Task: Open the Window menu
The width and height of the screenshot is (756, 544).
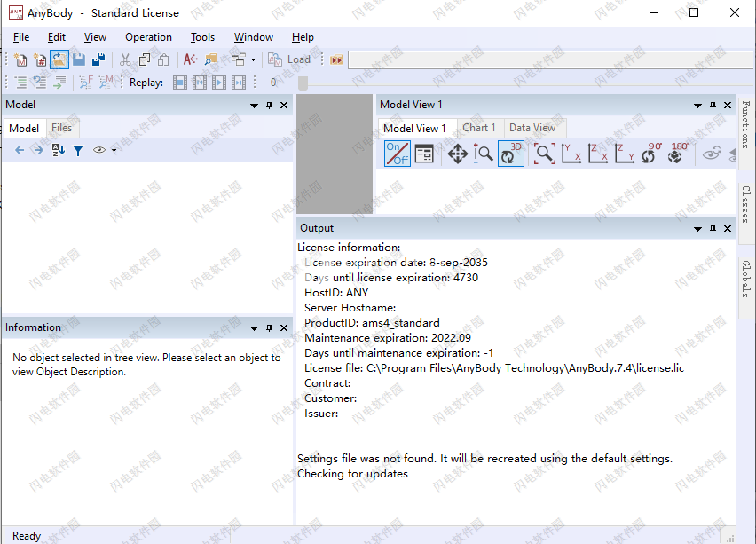Action: pos(254,37)
